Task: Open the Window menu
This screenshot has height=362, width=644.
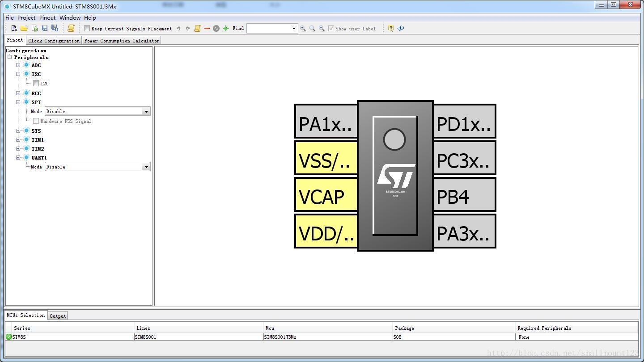Action: point(70,18)
